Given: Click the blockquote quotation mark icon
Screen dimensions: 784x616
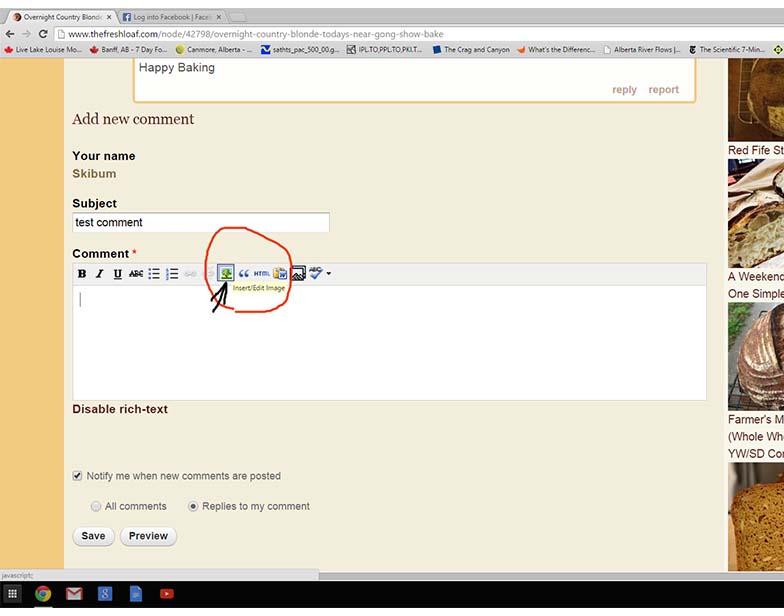Looking at the screenshot, I should 243,274.
